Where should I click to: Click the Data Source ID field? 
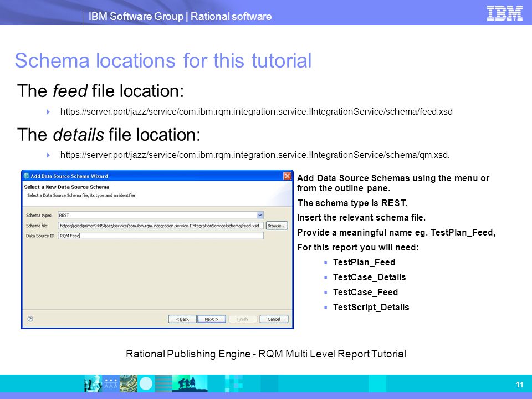161,236
